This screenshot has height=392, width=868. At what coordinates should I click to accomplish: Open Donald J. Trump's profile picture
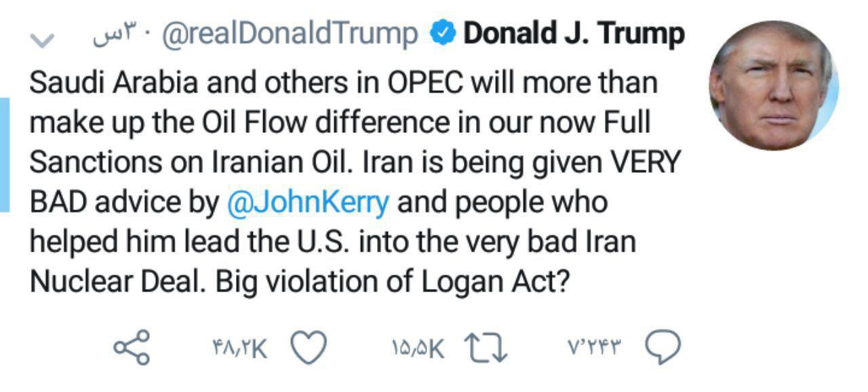pos(773,85)
